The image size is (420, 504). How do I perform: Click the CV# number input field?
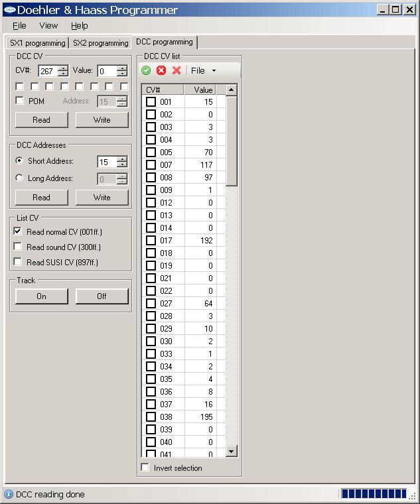pyautogui.click(x=48, y=71)
